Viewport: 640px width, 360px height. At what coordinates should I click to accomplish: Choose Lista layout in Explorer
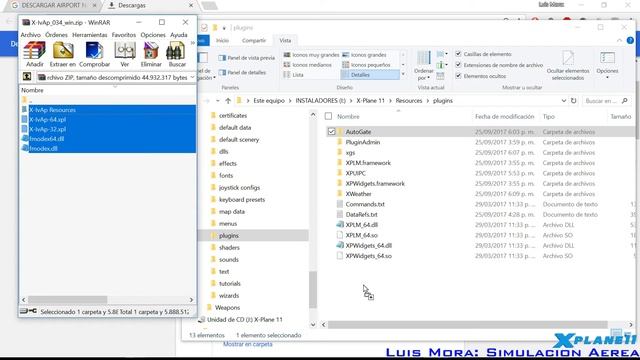(293, 75)
